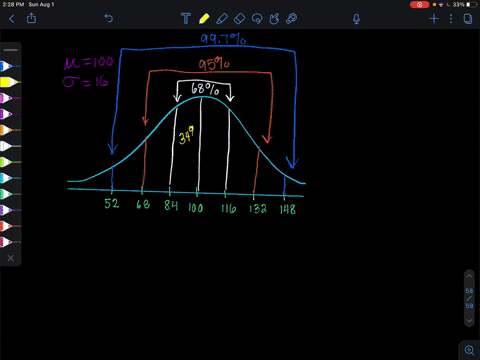Choose the lime green pen preset
Image resolution: width=480 pixels, height=360 pixels.
(10, 162)
